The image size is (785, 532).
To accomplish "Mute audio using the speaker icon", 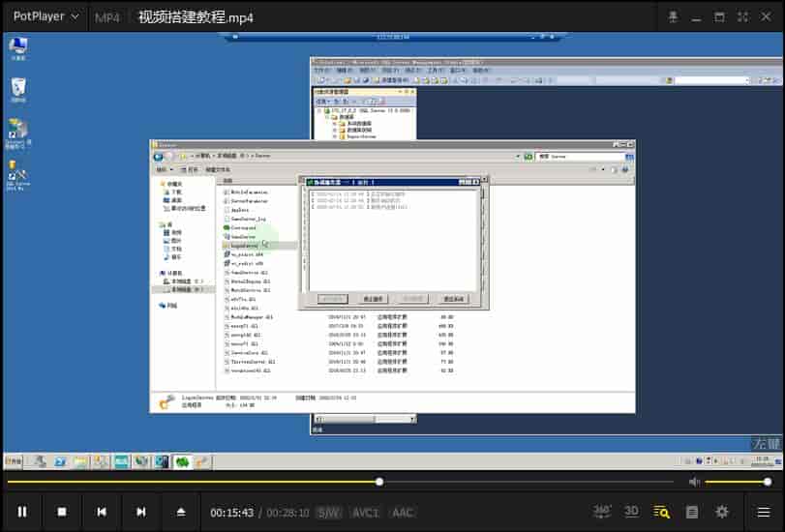I will [x=694, y=482].
